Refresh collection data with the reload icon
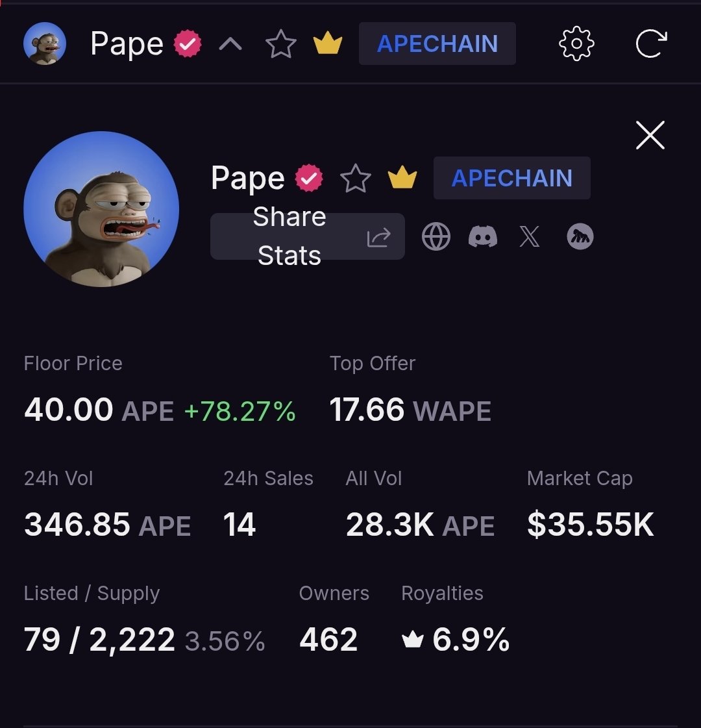Viewport: 701px width, 728px height. point(651,44)
